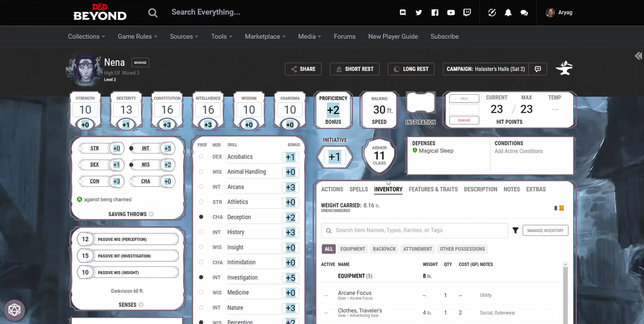Open the messages speech bubbles icon
The height and width of the screenshot is (324, 644).
click(x=524, y=13)
